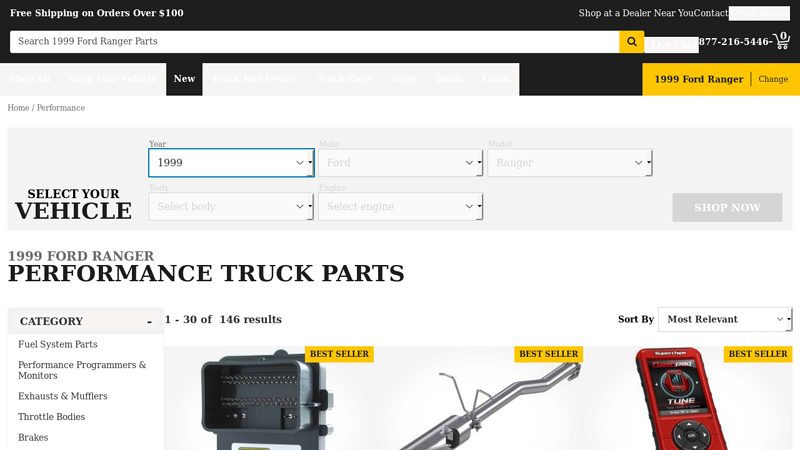Click the Order Status link
800x450 pixels.
point(759,13)
